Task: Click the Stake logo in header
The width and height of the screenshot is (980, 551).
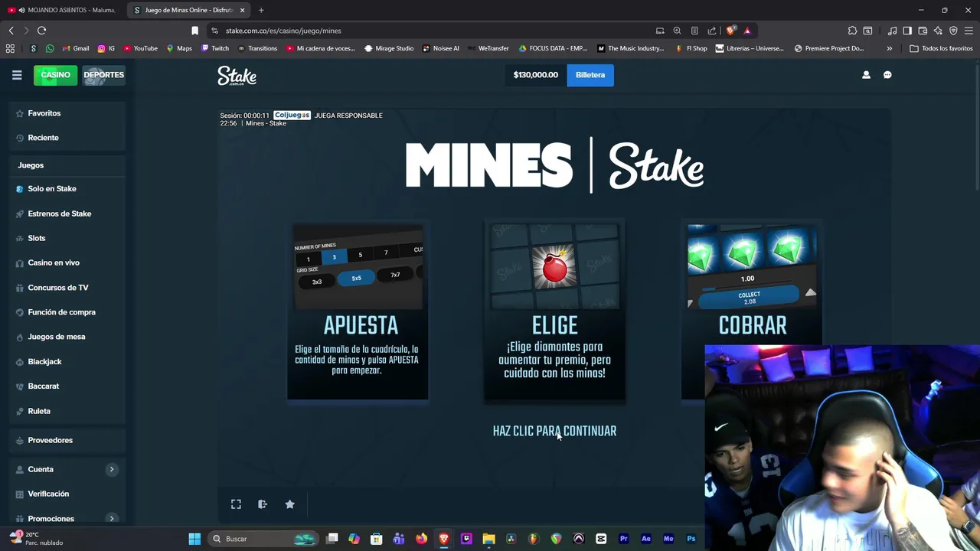Action: coord(237,75)
